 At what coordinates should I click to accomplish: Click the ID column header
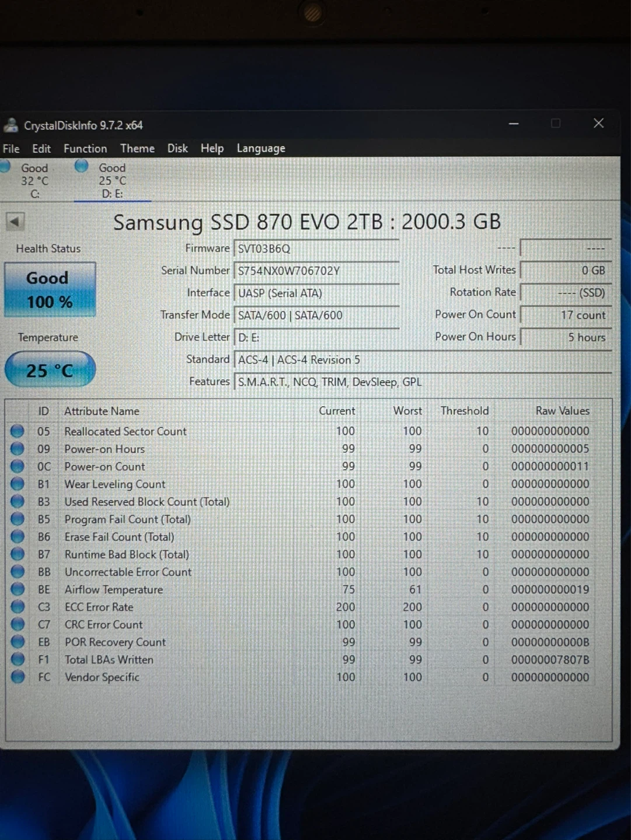43,411
